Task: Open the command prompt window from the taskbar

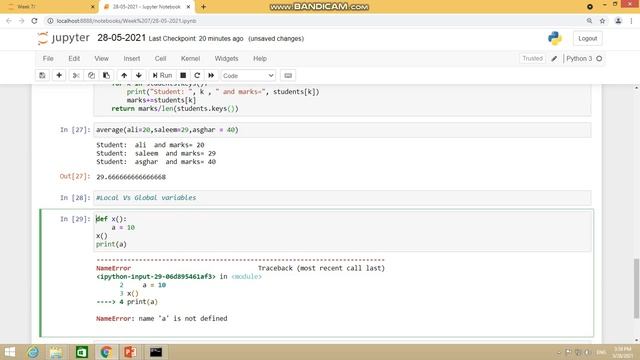Action: coord(156,352)
